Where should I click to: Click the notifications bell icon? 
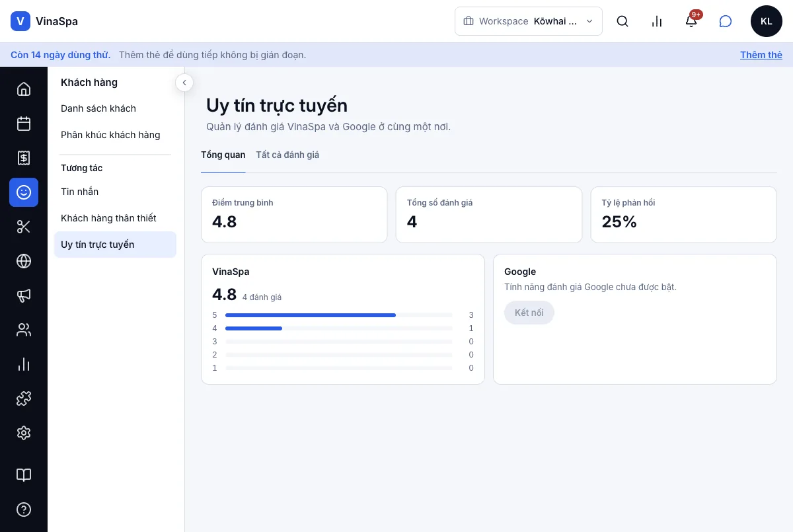click(x=691, y=21)
